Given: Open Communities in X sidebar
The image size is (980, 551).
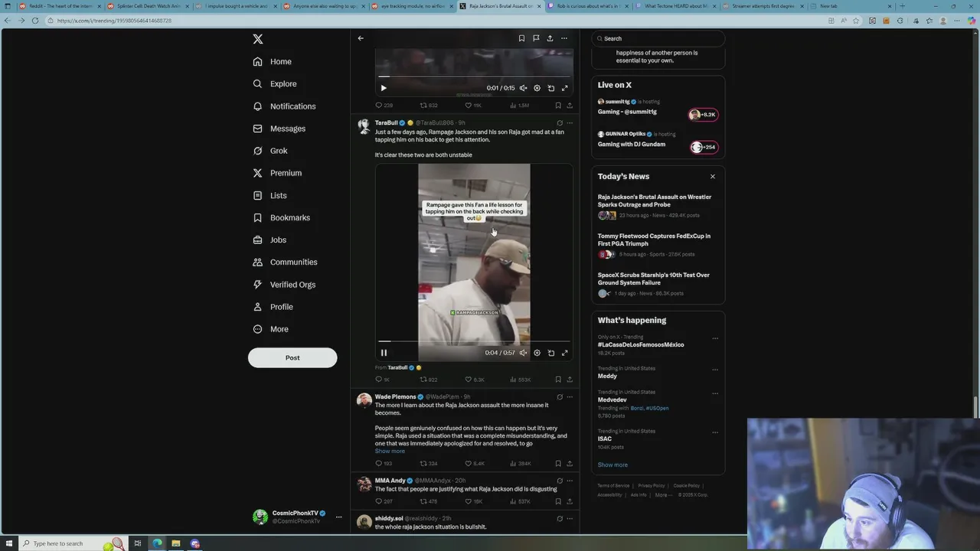Looking at the screenshot, I should 285,262.
